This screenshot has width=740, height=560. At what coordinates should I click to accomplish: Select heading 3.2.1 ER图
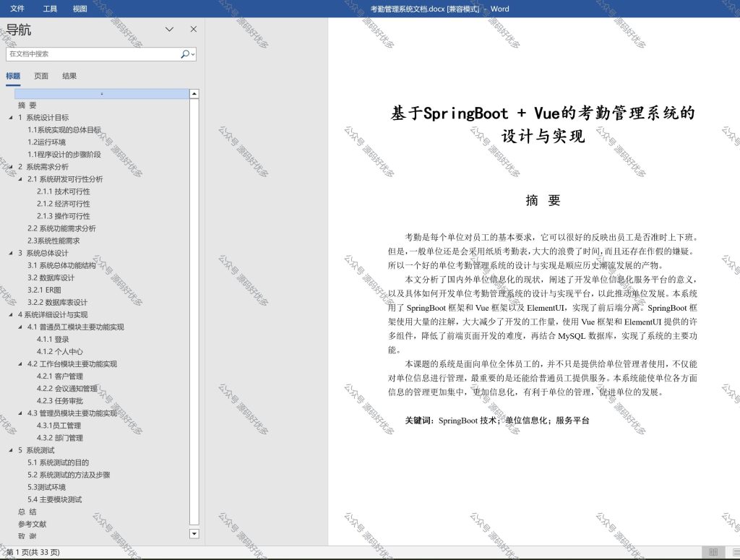pos(44,290)
